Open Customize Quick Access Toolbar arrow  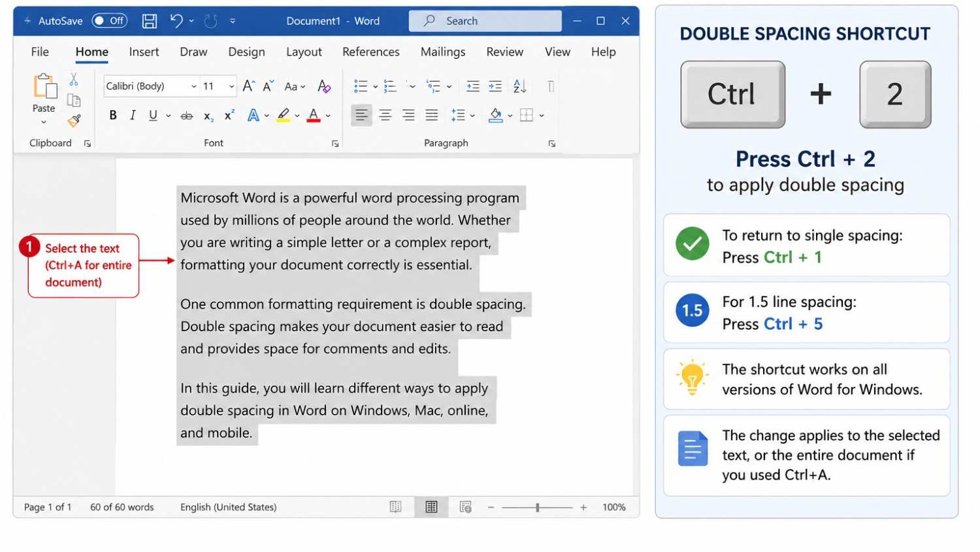pyautogui.click(x=233, y=21)
